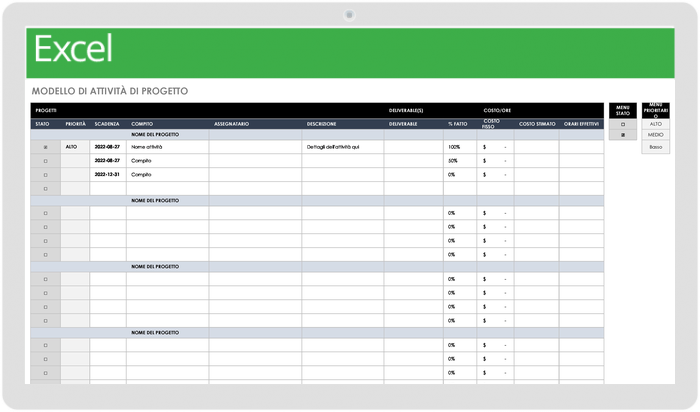Select the Basso option in the priority menu
The height and width of the screenshot is (412, 700).
pos(655,147)
